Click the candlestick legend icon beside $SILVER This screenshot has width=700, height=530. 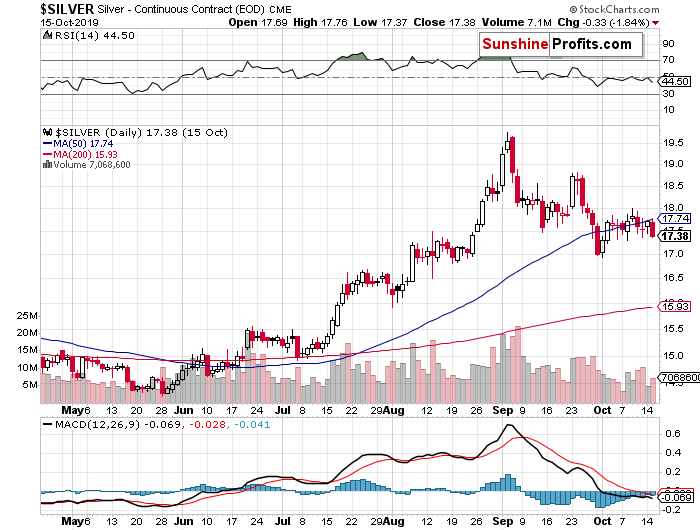(47, 132)
